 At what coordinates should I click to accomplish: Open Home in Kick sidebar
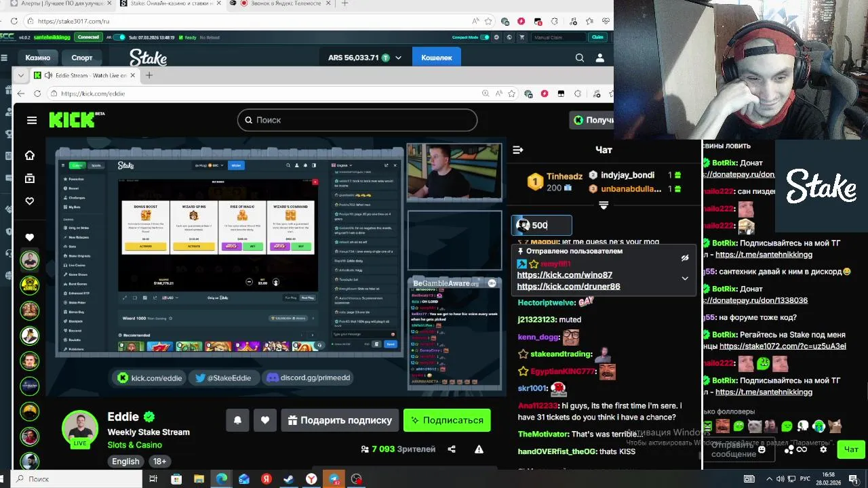(29, 155)
